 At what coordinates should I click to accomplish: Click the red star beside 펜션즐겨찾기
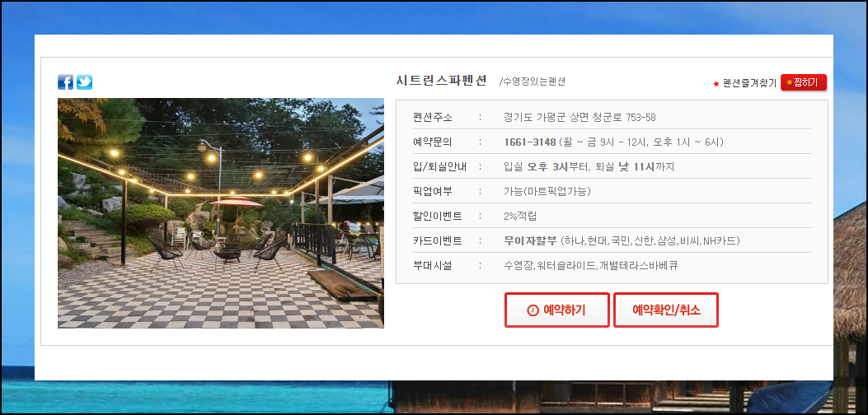pyautogui.click(x=716, y=83)
